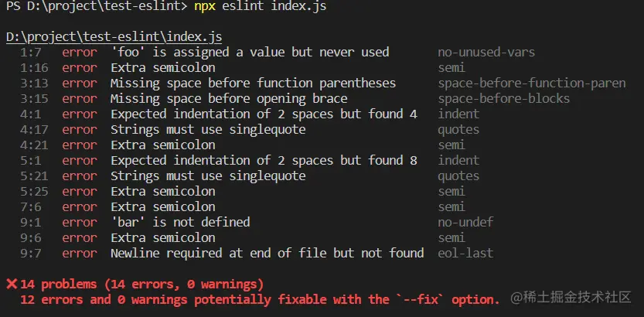Click the found 4 indentation error message

[264, 114]
